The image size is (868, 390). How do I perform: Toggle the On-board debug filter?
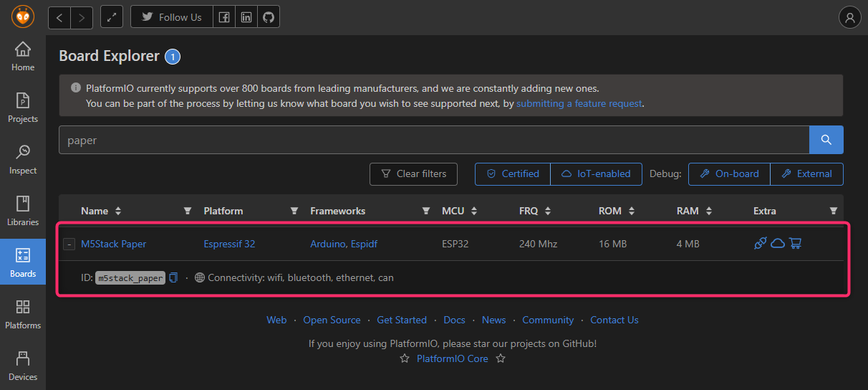point(729,174)
